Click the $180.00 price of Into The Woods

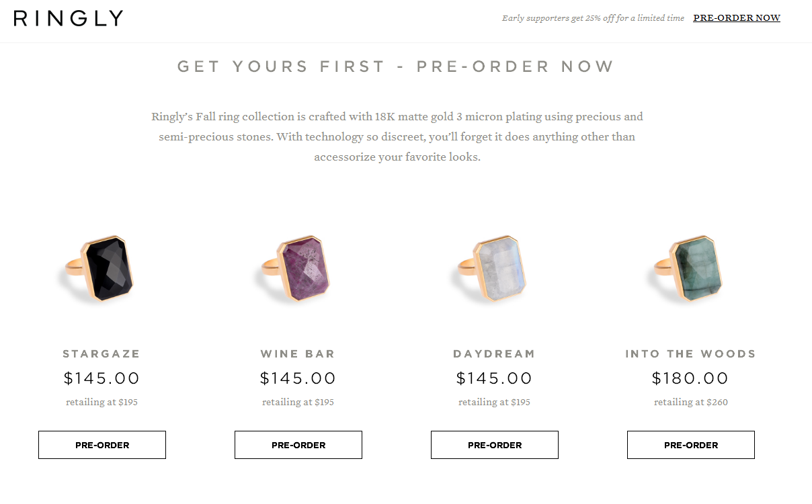[x=690, y=378]
